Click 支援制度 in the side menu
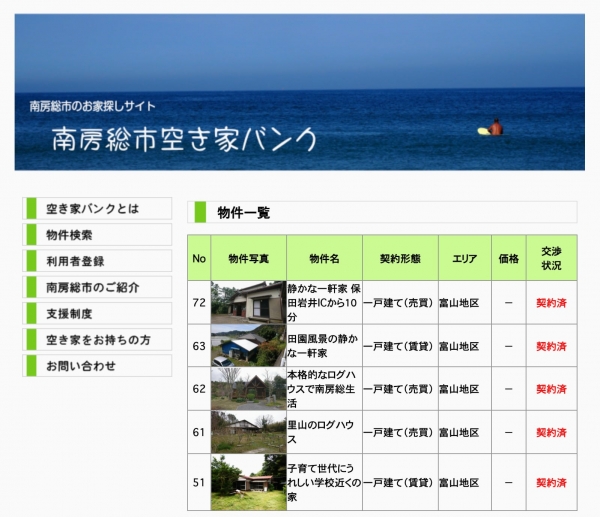This screenshot has height=517, width=600. point(97,313)
